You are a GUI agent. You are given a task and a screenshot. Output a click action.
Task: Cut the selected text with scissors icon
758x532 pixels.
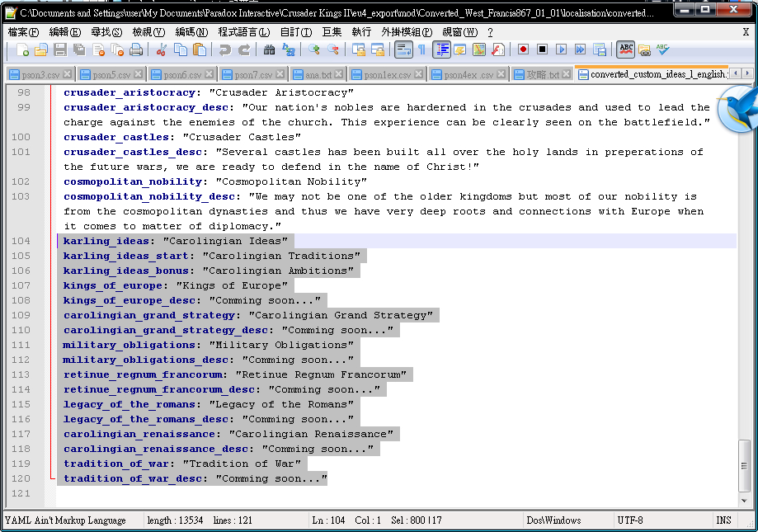(162, 49)
